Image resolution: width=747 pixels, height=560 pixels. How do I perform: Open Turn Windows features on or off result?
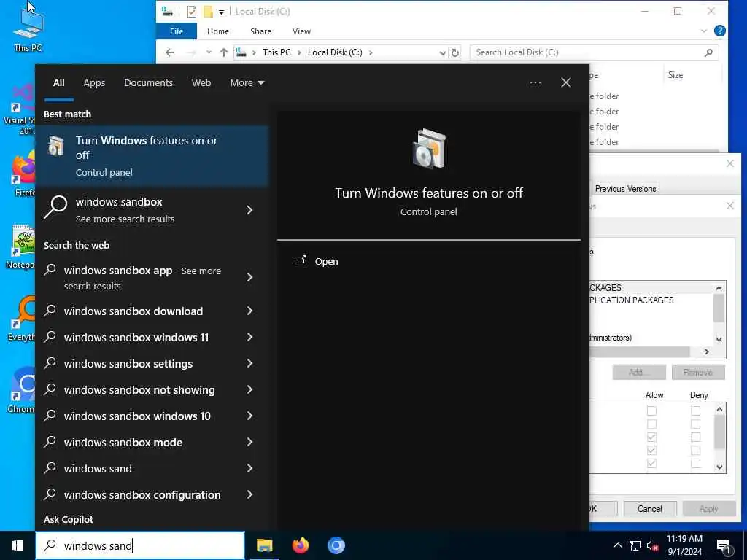pos(152,156)
